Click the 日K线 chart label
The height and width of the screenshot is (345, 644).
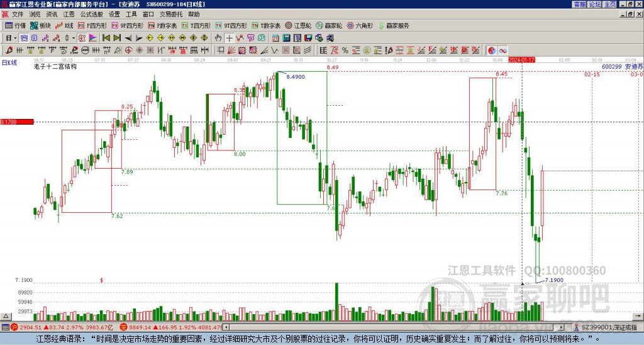[x=9, y=62]
